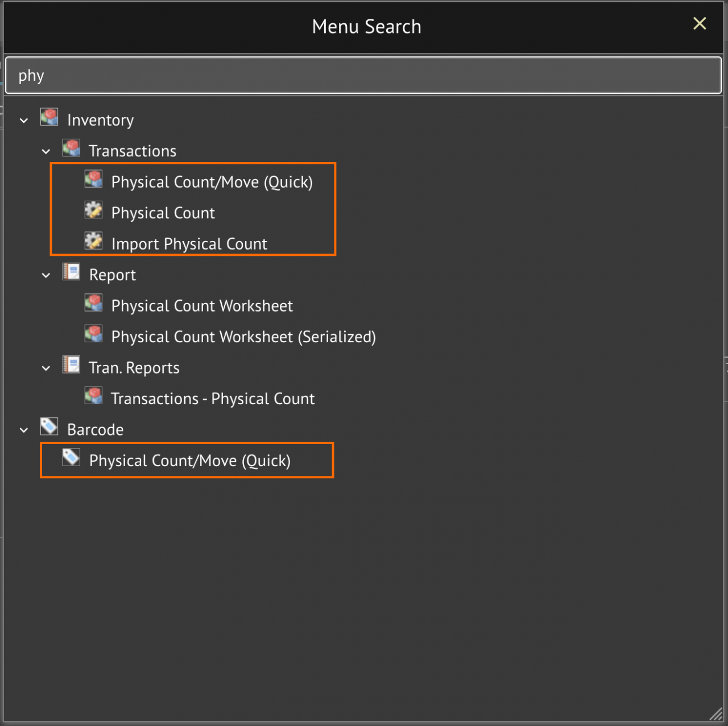Click the Report notebook icon

click(72, 272)
